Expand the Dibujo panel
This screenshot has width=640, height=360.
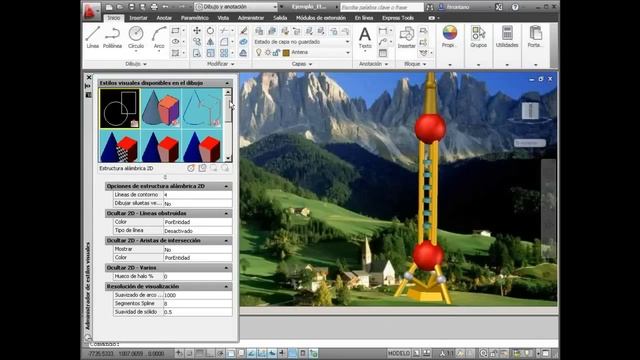click(x=136, y=64)
